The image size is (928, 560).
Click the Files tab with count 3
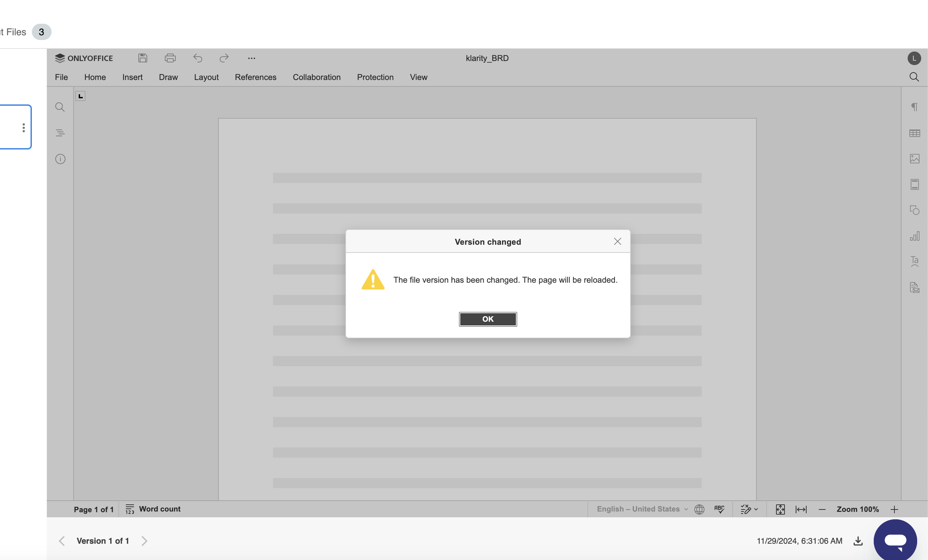tap(26, 32)
